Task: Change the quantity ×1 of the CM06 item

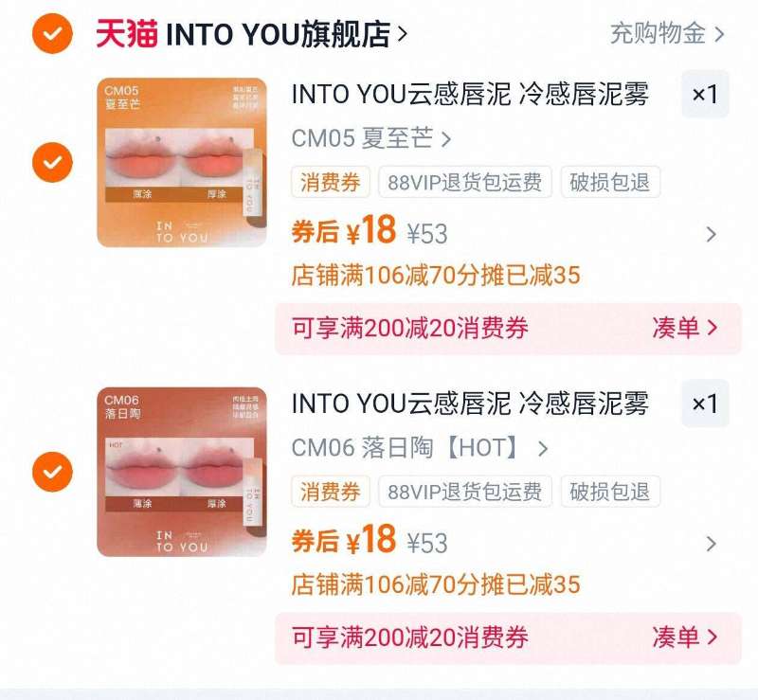Action: tap(705, 404)
